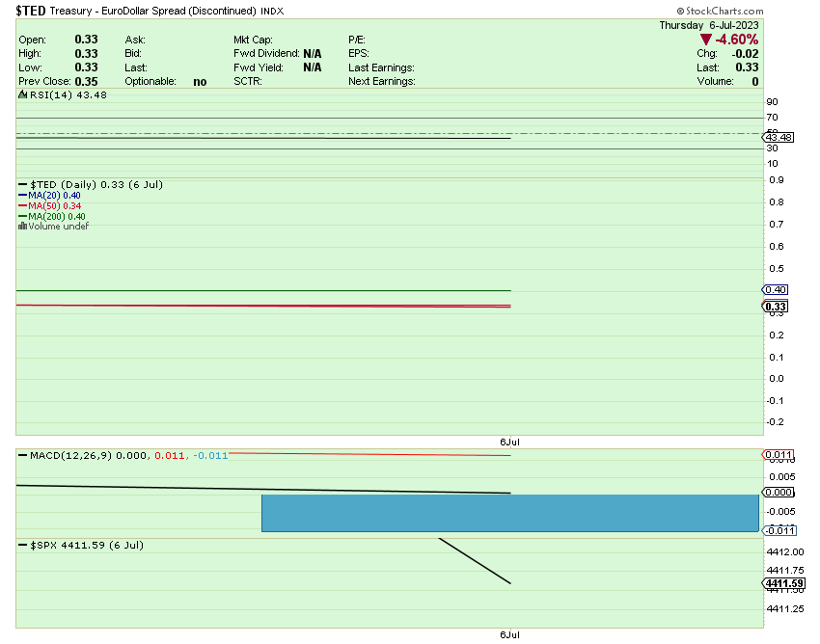Click the 0.40 moving average price tag
Viewport: 820px width, 644px height.
pos(776,290)
